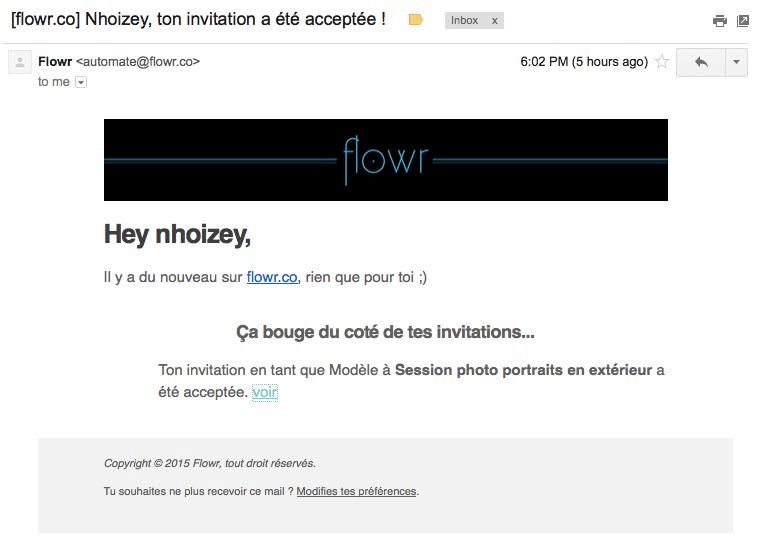The height and width of the screenshot is (554, 760).
Task: Click the flowr logo banner image
Action: [385, 160]
